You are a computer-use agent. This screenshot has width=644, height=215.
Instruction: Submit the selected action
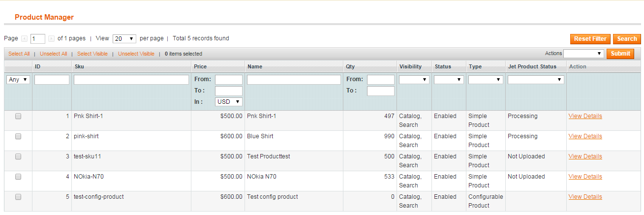pyautogui.click(x=620, y=54)
